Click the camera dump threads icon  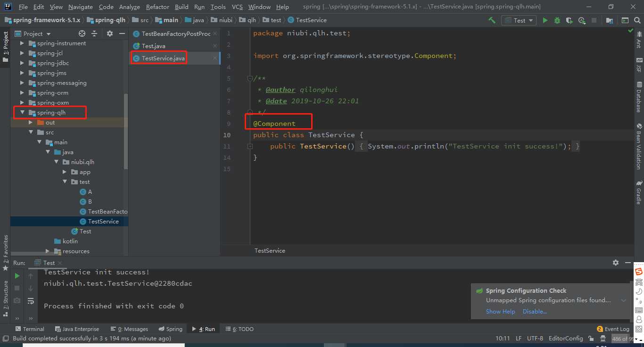17,300
